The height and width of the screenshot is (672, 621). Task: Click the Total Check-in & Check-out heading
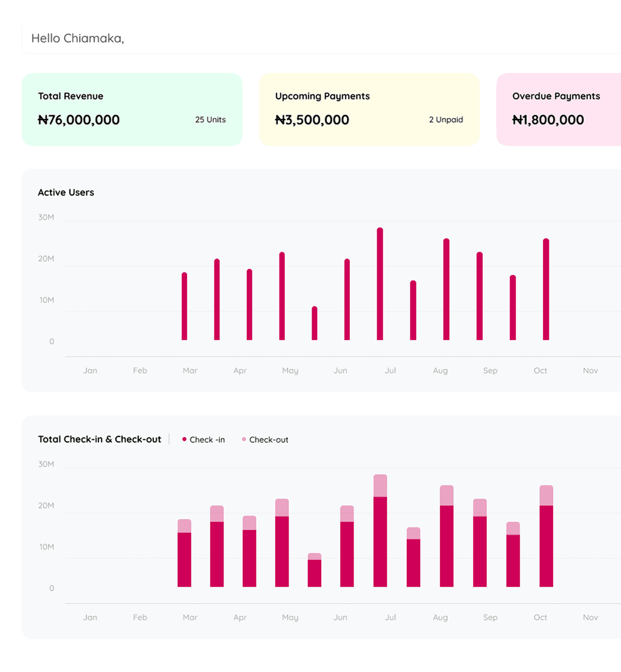coord(99,439)
